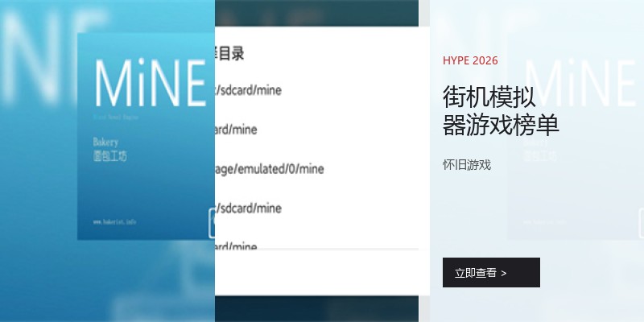This screenshot has height=322, width=644.
Task: Click the Bakery 面包工坊 text on cover
Action: tap(110, 149)
